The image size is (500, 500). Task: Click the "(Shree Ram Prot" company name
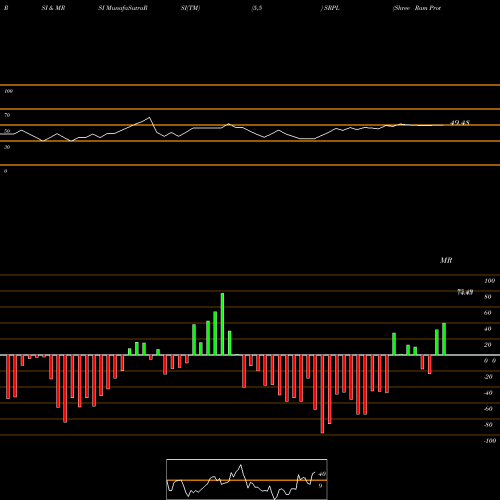417,8
